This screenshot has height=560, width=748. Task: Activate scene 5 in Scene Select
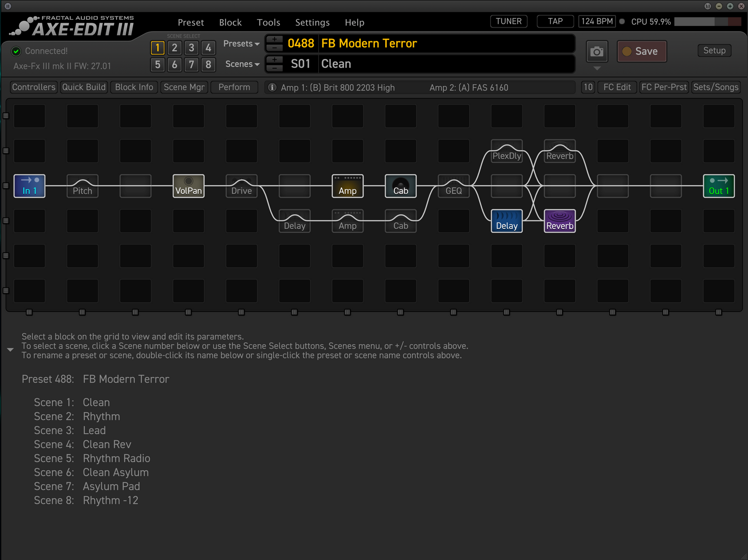pos(158,65)
